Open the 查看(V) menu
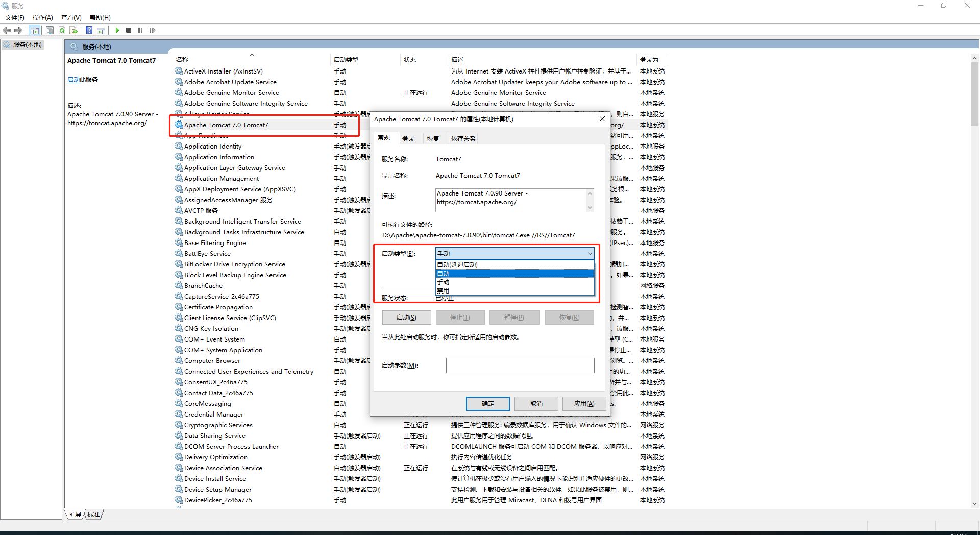This screenshot has width=980, height=535. pos(71,17)
